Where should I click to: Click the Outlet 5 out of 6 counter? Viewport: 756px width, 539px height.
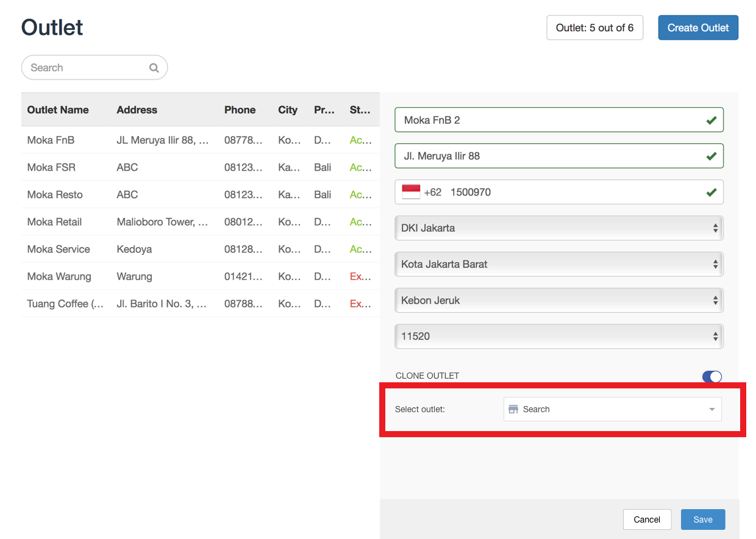594,28
